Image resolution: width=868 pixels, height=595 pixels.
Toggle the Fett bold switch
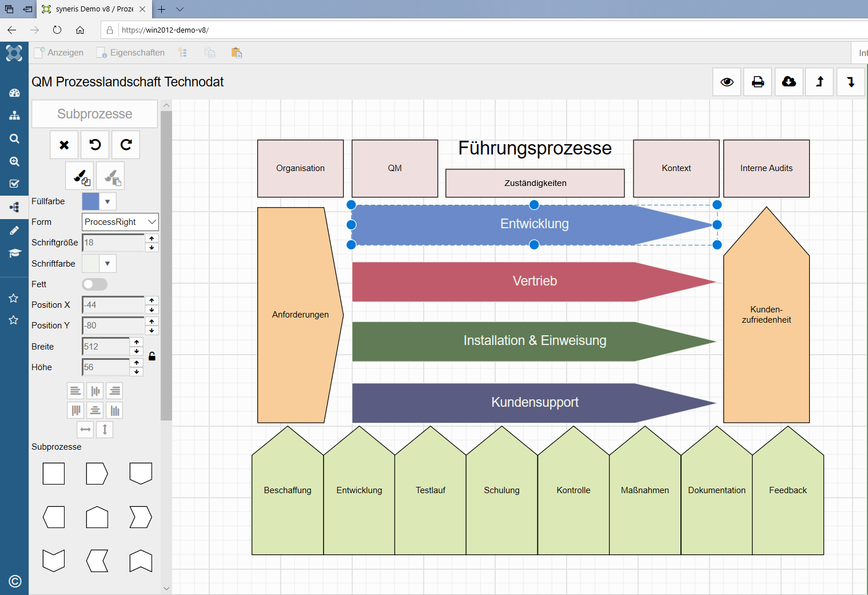(x=94, y=284)
